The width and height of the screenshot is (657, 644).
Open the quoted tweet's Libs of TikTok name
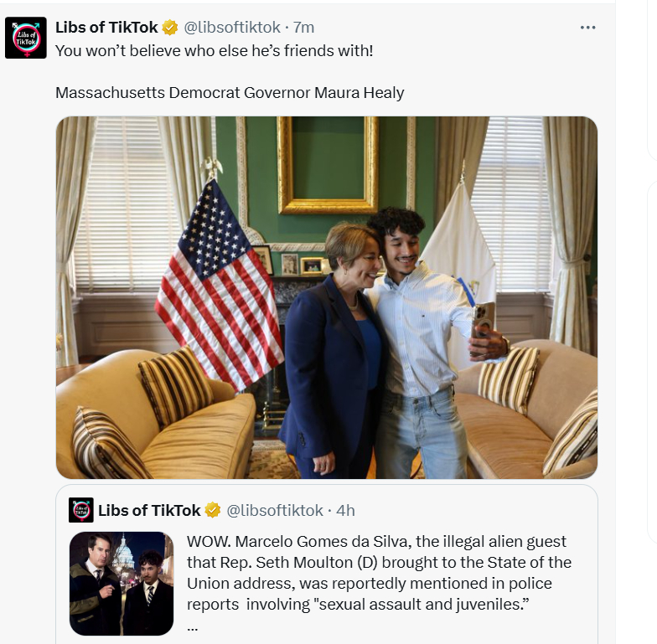[149, 510]
